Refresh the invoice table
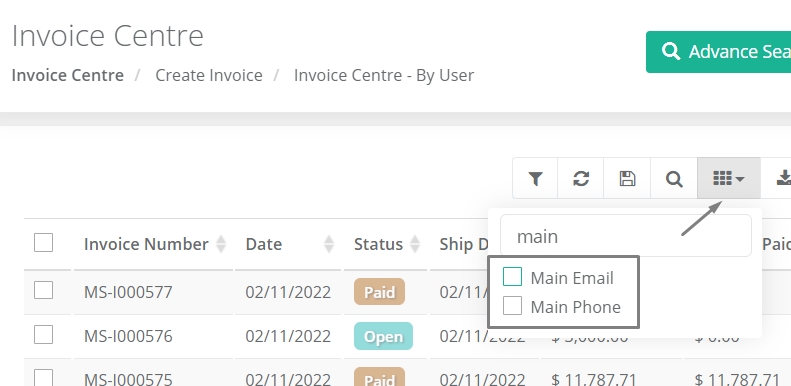 pyautogui.click(x=581, y=178)
